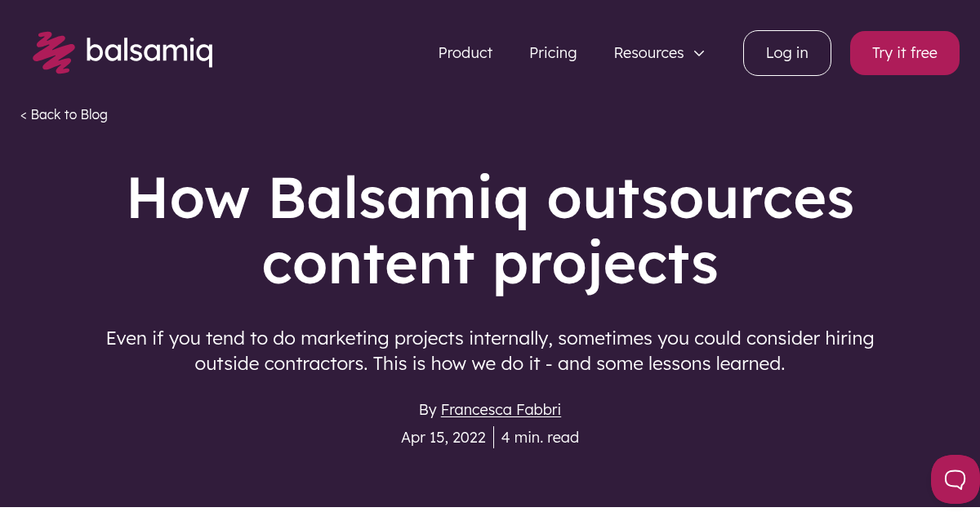Click the Log in button
The width and height of the screenshot is (980, 512).
pos(786,52)
